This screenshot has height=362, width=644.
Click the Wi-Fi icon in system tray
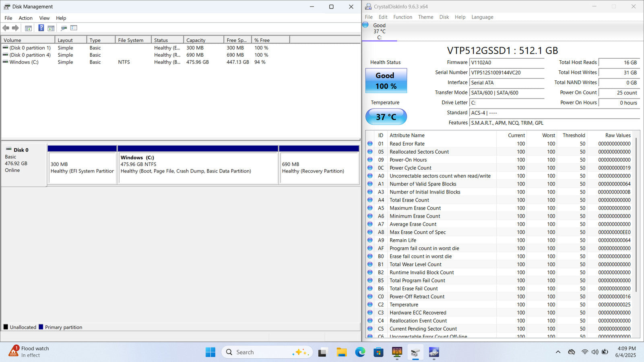point(584,352)
